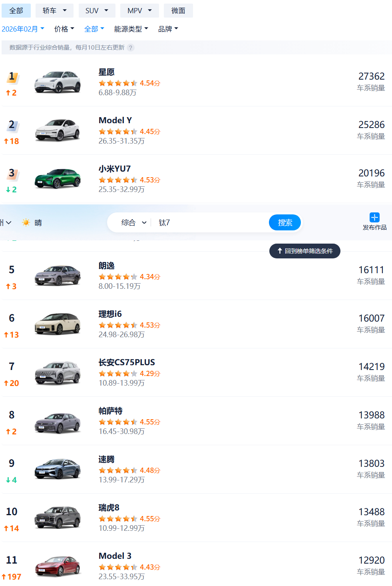Click the publish work plus icon
This screenshot has width=392, height=586.
coord(374,217)
